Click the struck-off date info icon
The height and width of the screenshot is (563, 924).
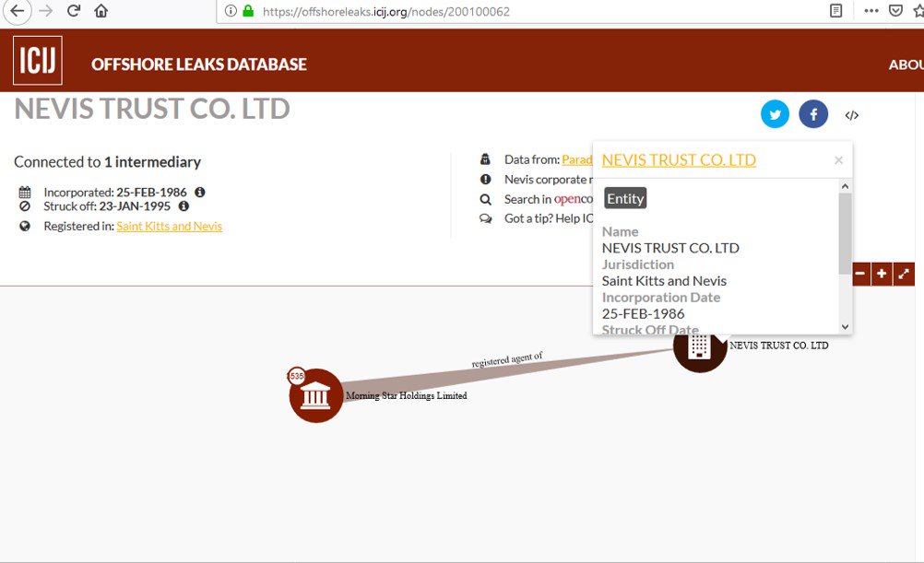click(184, 206)
